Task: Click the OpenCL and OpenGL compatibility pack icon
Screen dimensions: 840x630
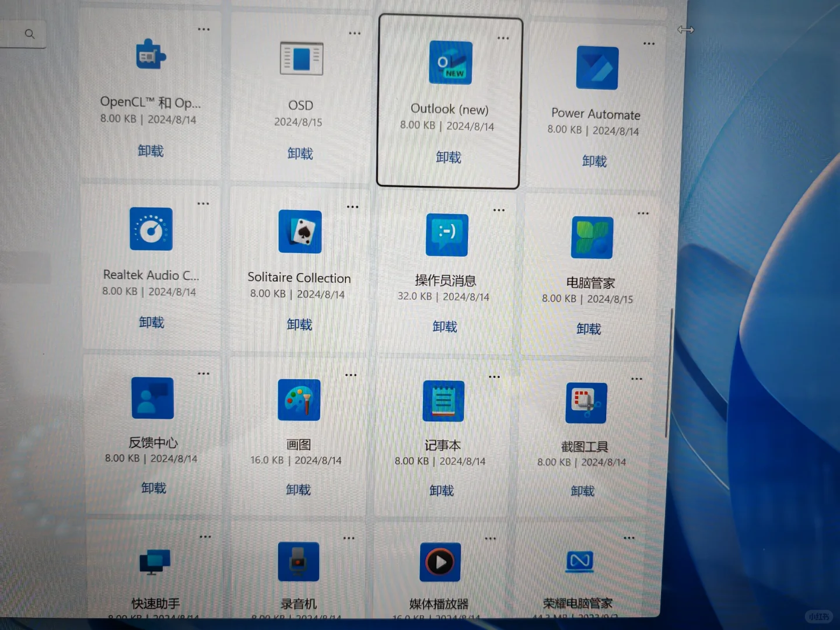Action: point(151,55)
